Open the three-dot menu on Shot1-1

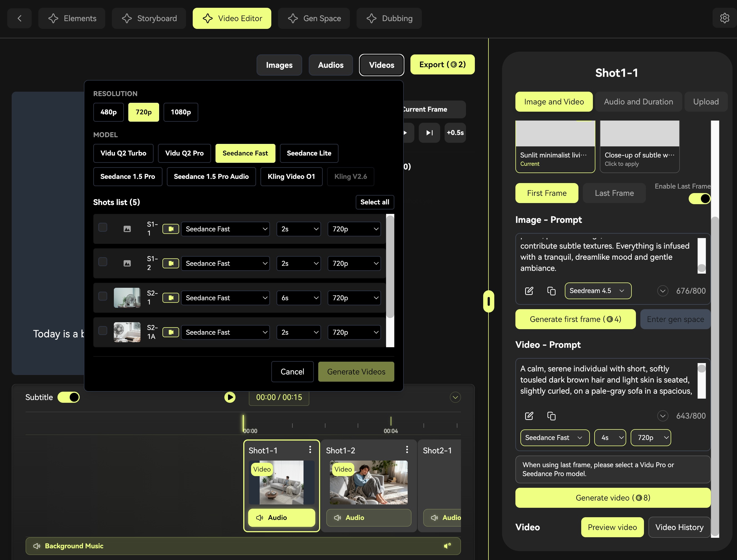310,450
